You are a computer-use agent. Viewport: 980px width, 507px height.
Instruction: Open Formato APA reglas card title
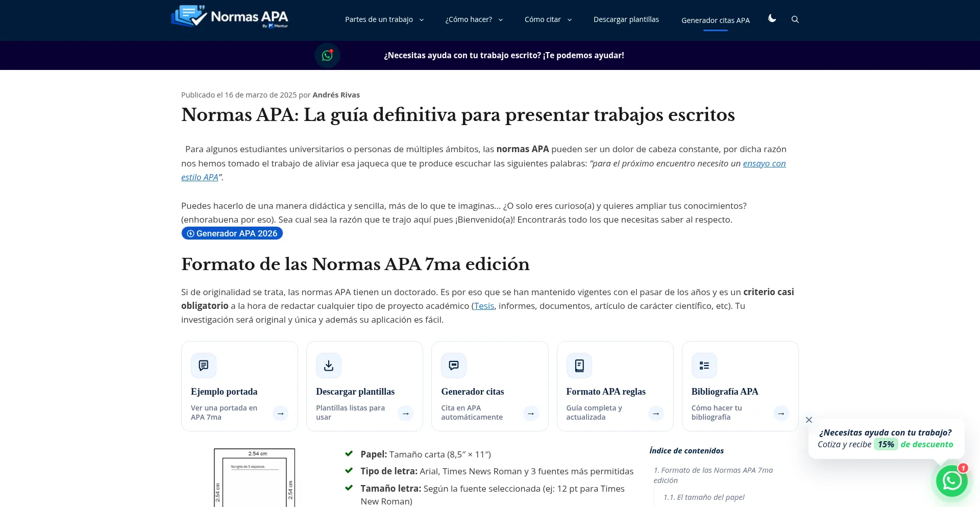point(606,392)
